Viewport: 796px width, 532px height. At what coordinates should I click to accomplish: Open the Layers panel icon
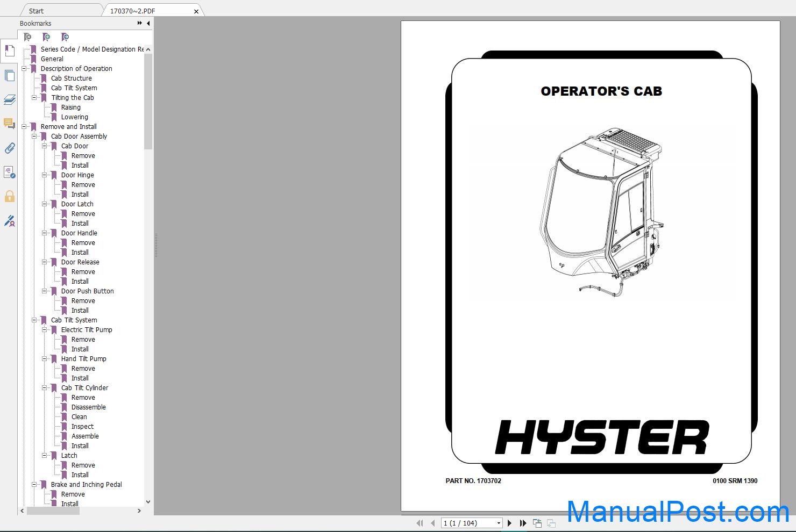click(9, 100)
